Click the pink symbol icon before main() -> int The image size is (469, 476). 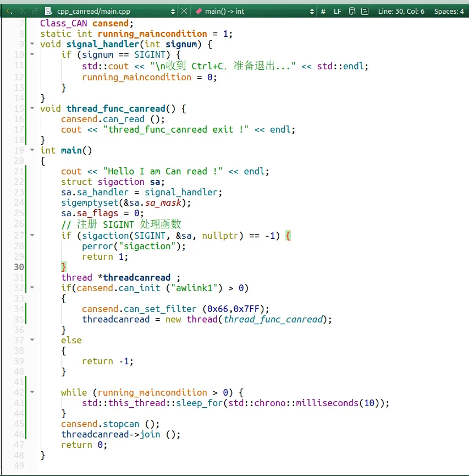click(x=199, y=12)
